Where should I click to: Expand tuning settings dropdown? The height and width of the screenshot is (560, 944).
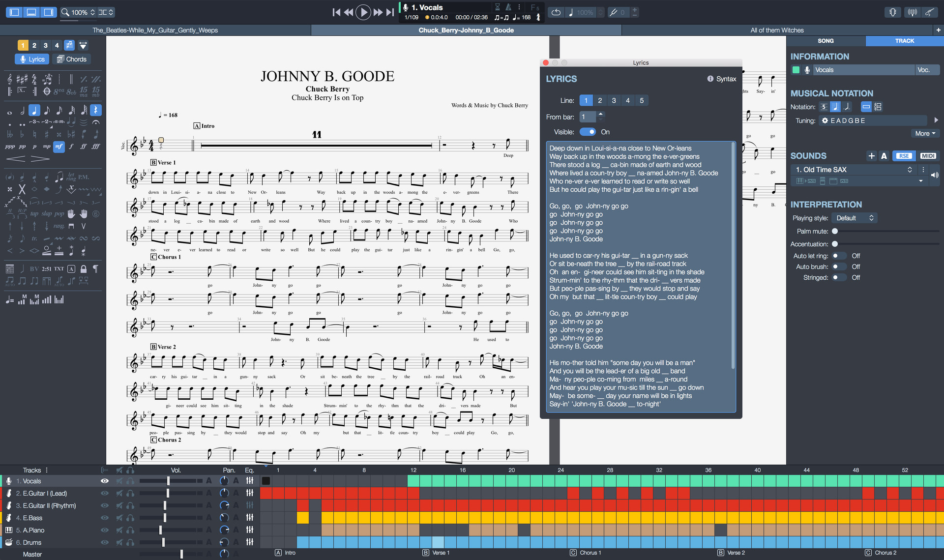point(937,120)
